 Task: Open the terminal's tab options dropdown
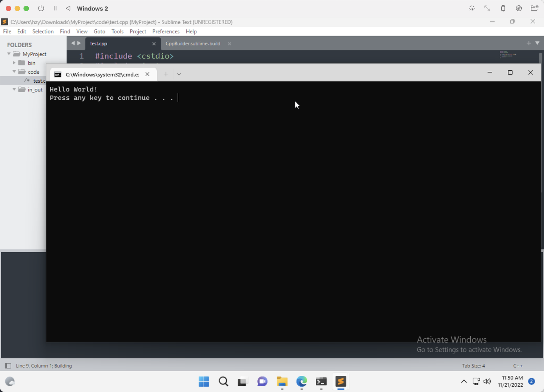(x=179, y=74)
